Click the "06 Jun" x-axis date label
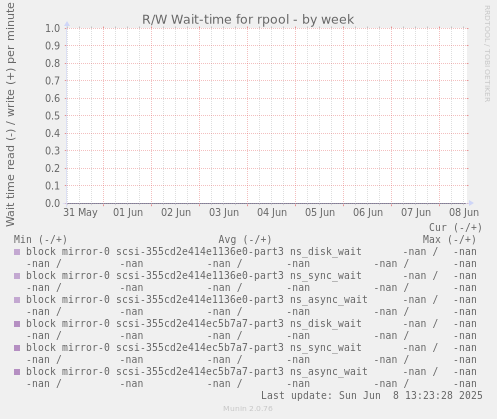Viewport: 497px width, 419px height. coord(368,212)
